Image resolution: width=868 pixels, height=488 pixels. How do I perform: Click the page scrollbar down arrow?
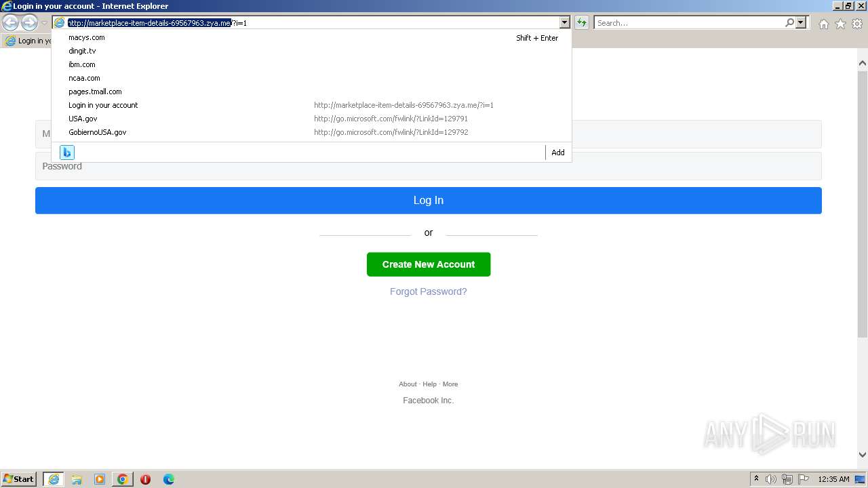tap(862, 455)
